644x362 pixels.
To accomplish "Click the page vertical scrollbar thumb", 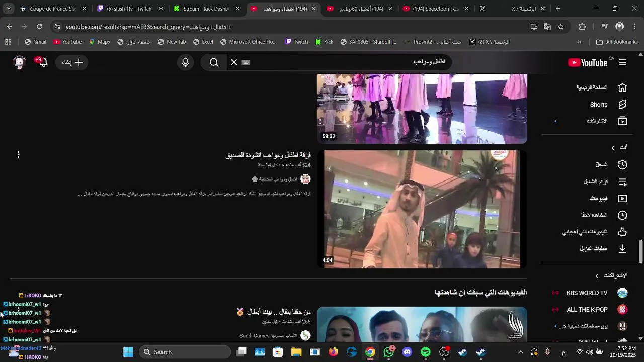I will [640, 251].
